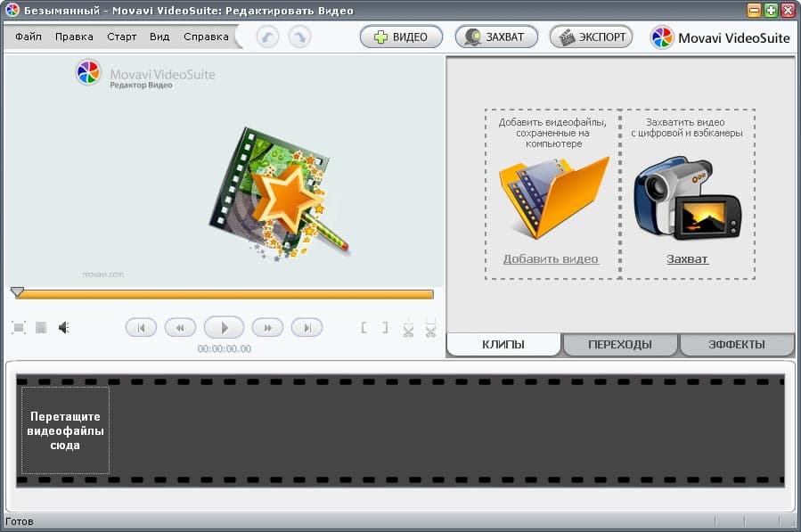801x532 pixels.
Task: Click the timecode 00:00:00.00 display
Action: (x=225, y=349)
